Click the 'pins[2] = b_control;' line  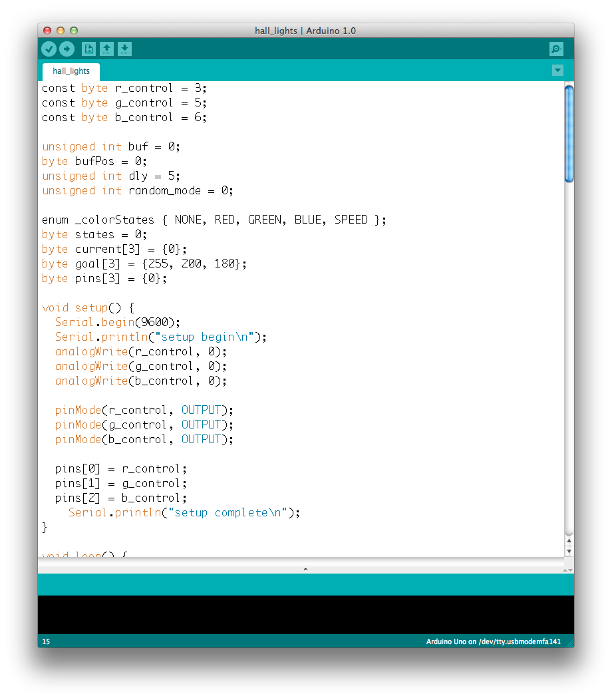pyautogui.click(x=121, y=498)
